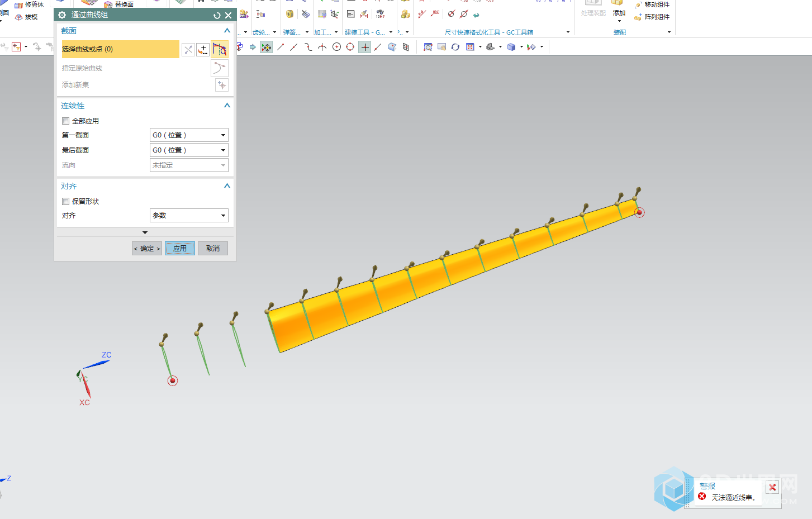Image resolution: width=812 pixels, height=519 pixels.
Task: Click the 指定原始曲线 icon
Action: [220, 68]
